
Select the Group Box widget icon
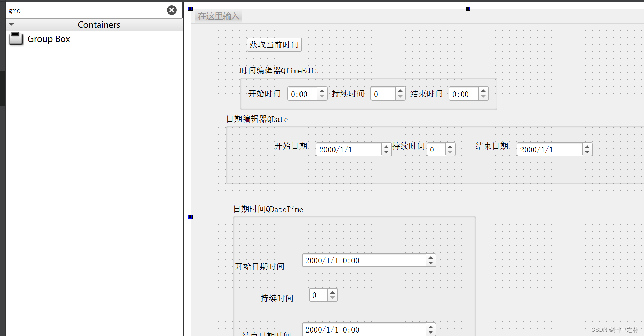pos(16,39)
